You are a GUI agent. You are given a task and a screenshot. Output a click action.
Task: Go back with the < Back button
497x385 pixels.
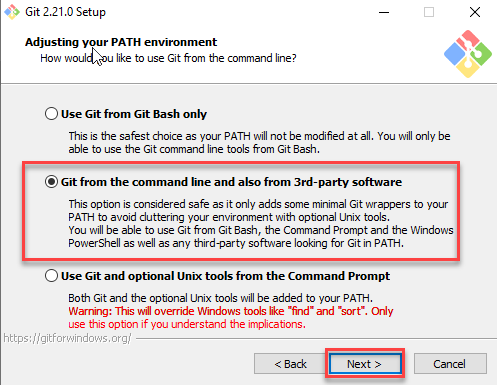pyautogui.click(x=290, y=364)
